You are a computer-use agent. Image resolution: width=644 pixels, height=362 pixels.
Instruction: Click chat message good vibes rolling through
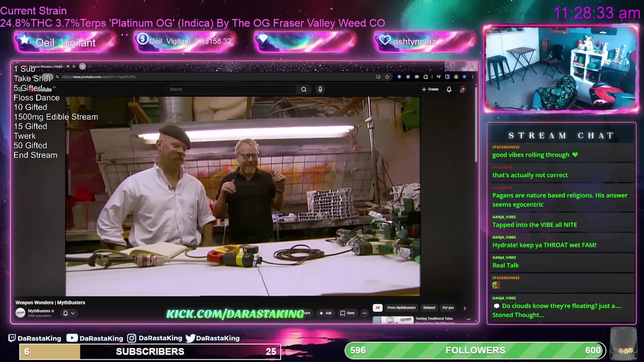tap(535, 155)
